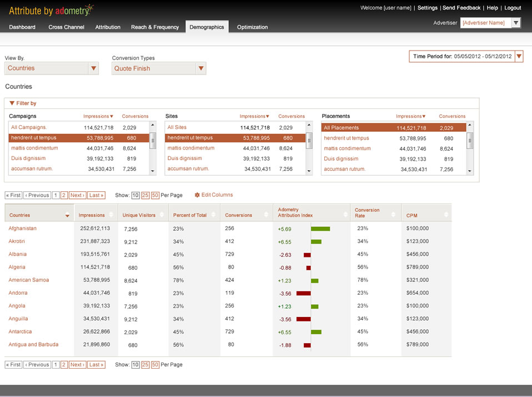Click the Campaigns list scroll-down arrow

[153, 171]
